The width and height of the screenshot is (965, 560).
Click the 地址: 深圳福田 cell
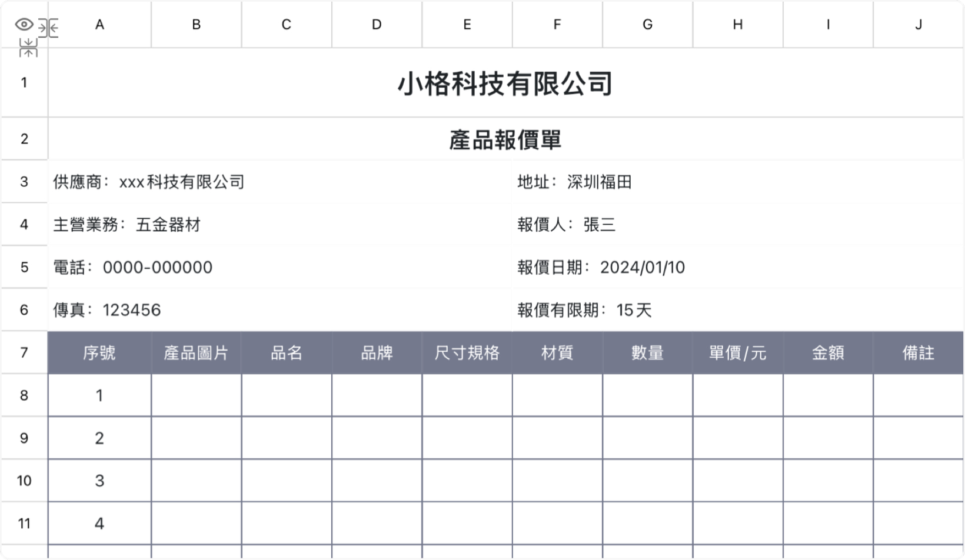738,182
